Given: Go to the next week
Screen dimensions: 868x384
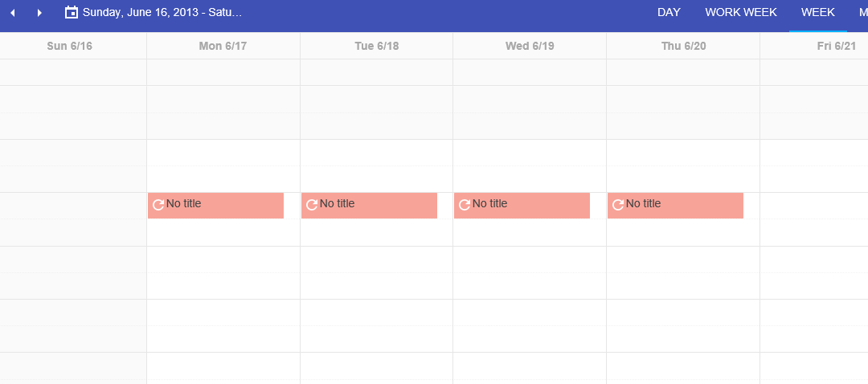Looking at the screenshot, I should pyautogui.click(x=39, y=13).
